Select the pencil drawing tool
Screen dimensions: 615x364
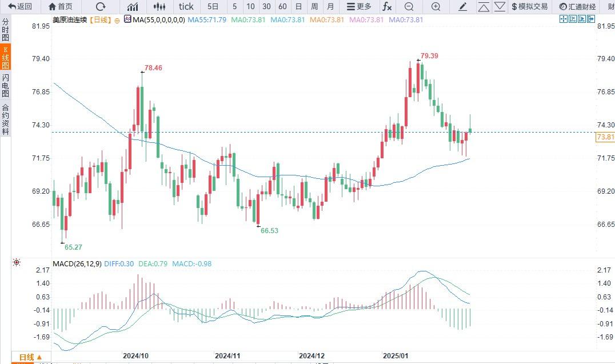(462, 7)
